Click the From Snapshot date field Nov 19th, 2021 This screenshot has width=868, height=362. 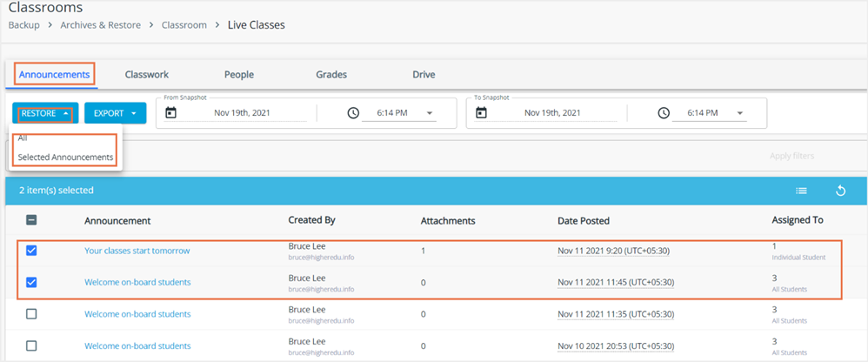coord(242,113)
